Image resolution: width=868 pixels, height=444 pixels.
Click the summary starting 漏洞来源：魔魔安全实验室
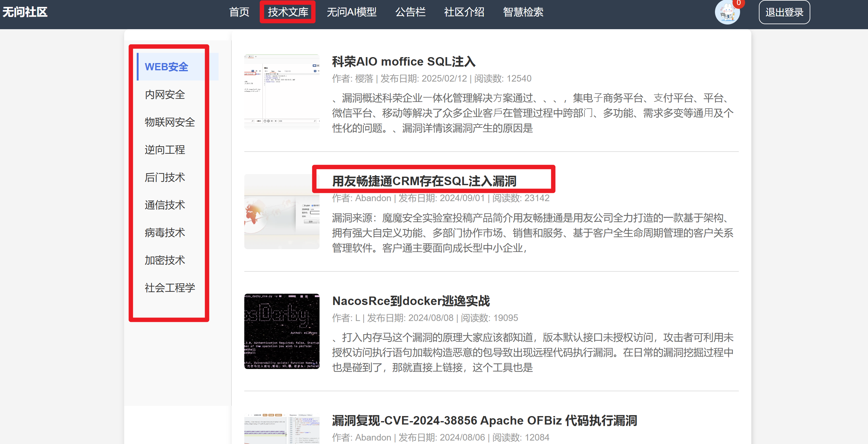[x=533, y=233]
